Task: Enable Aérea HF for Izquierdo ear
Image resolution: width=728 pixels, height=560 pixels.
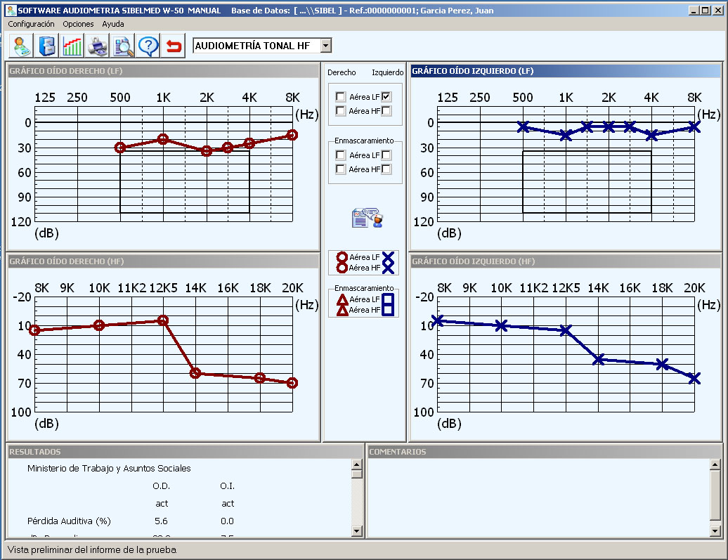Action: [386, 111]
